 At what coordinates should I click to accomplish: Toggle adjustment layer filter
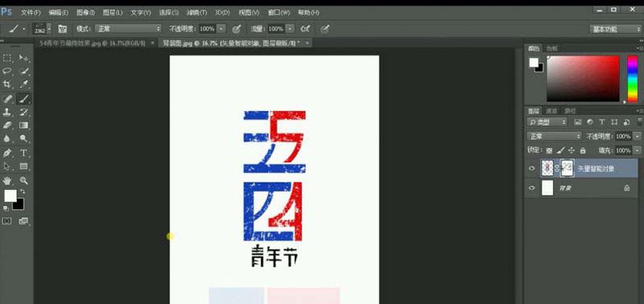coord(590,122)
